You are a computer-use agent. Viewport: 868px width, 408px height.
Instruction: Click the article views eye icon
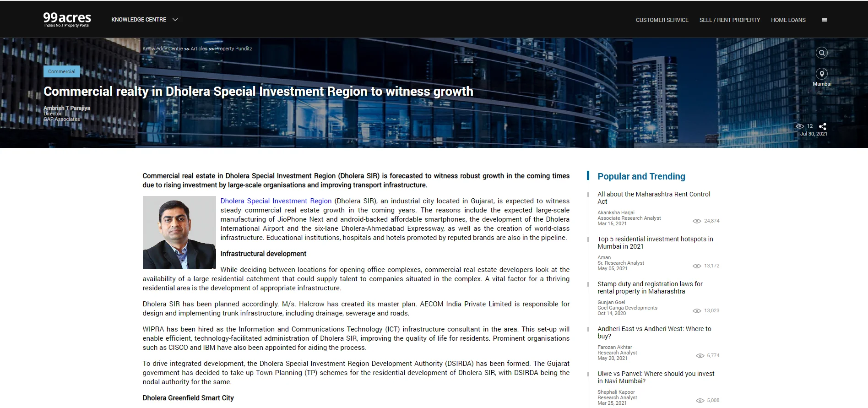(x=800, y=126)
